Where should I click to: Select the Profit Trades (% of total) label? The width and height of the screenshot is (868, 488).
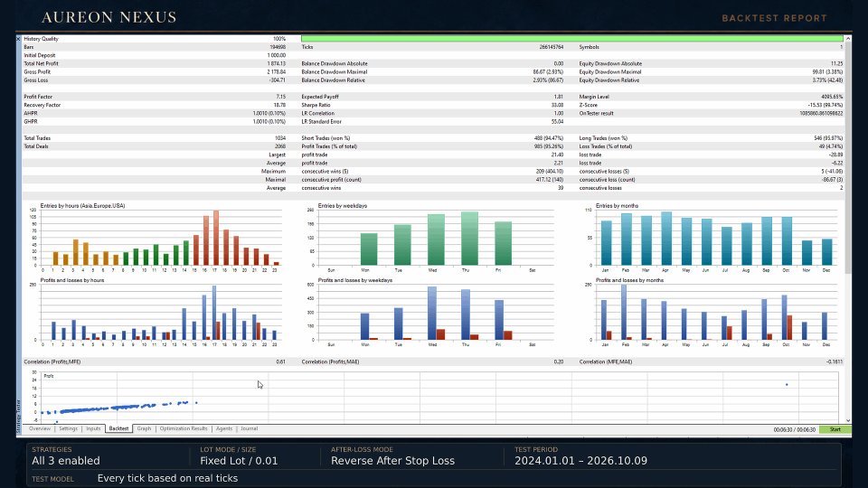click(329, 146)
